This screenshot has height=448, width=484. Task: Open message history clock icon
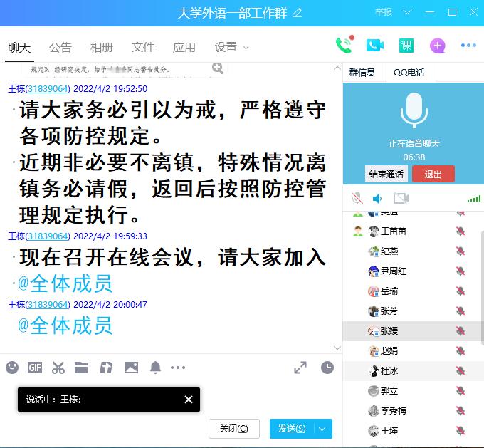click(x=327, y=368)
